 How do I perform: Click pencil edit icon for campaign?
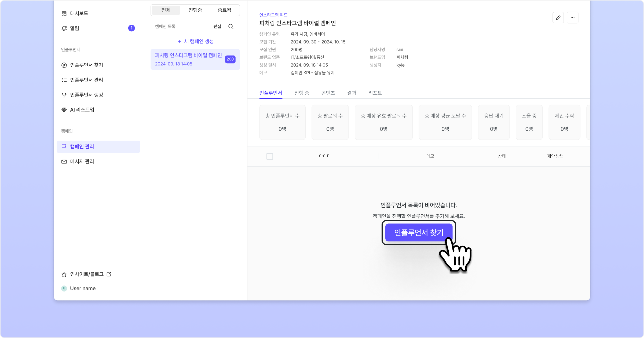tap(558, 18)
